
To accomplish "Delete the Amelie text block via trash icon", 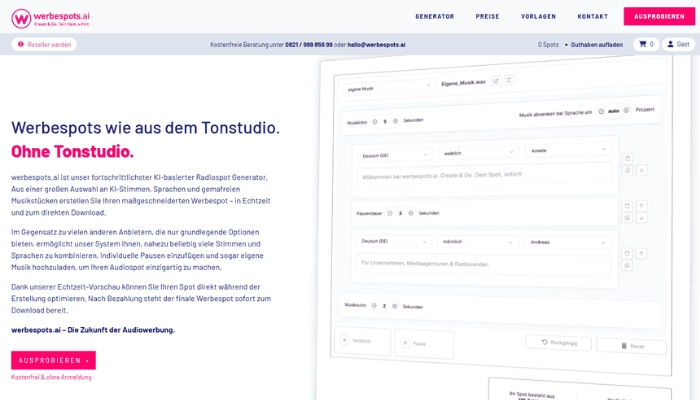I will tap(627, 158).
